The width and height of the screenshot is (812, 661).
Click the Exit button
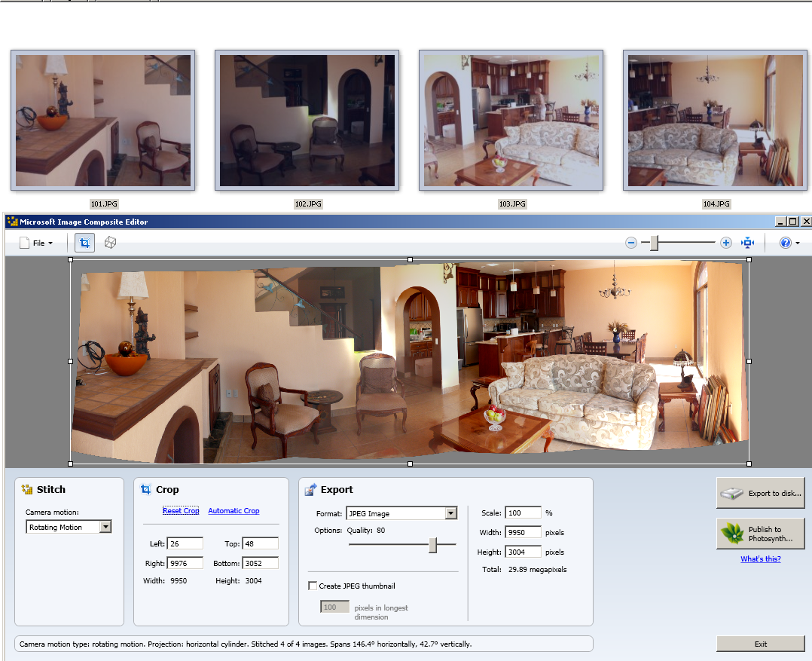(760, 644)
